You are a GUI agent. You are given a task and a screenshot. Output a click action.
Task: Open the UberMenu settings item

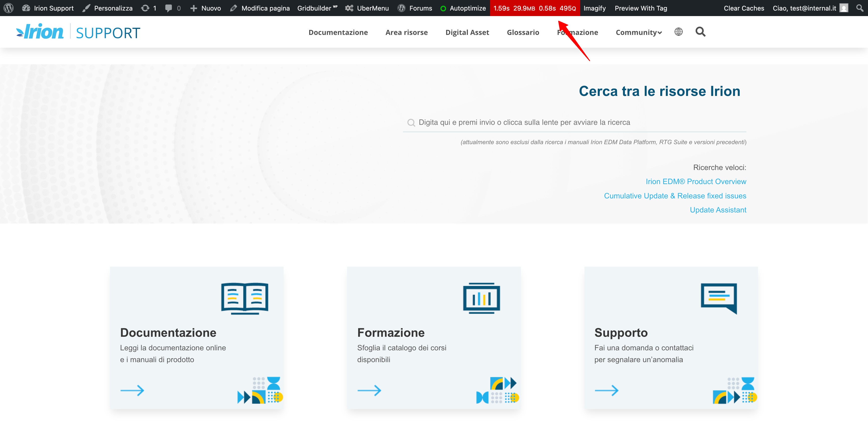[367, 8]
